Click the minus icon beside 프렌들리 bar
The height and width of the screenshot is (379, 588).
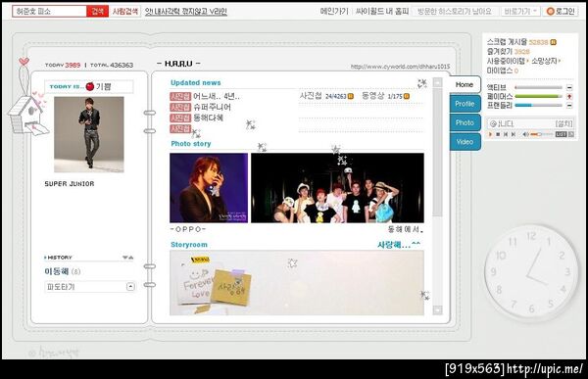(569, 106)
